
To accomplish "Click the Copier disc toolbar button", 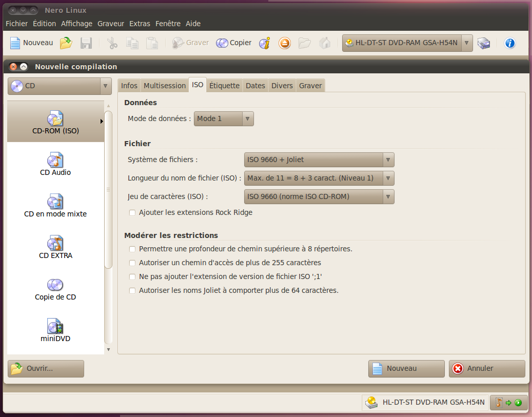I will click(x=234, y=43).
